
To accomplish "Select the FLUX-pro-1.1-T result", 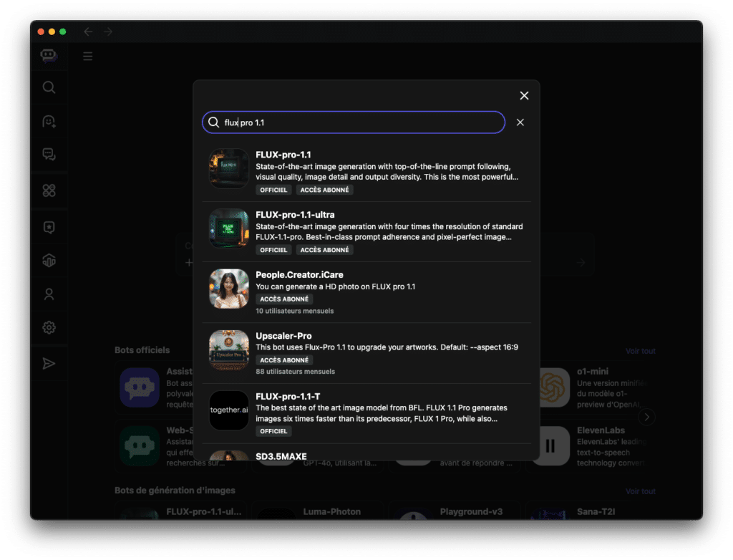I will point(367,414).
